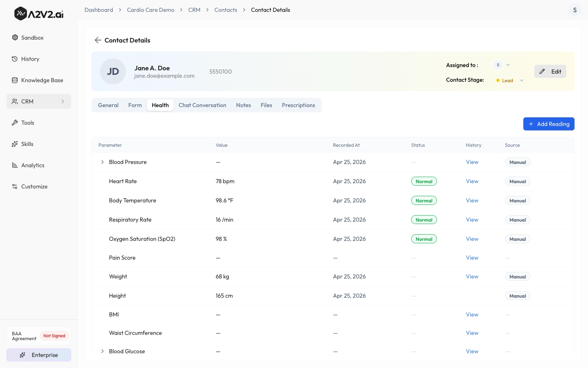Click the Analytics chart icon
The height and width of the screenshot is (368, 588).
15,165
